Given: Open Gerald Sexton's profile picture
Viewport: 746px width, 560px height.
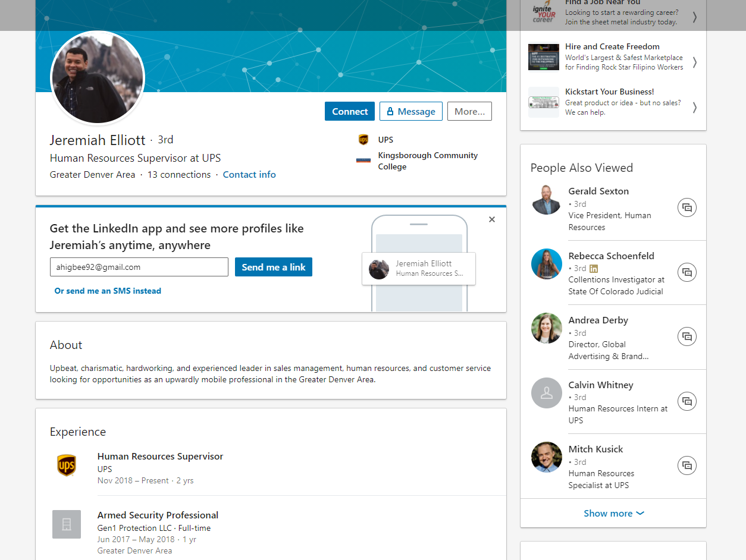Looking at the screenshot, I should click(x=547, y=199).
